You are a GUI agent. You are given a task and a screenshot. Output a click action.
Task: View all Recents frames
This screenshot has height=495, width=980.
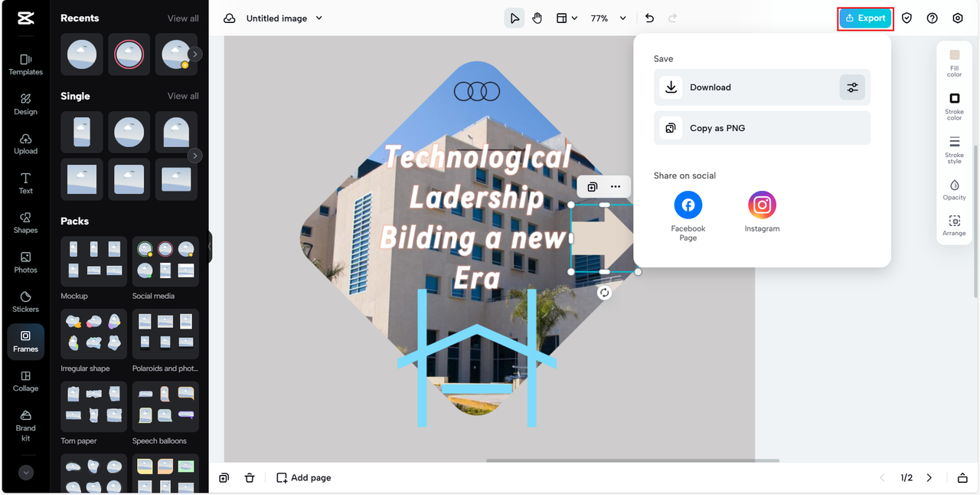coord(183,18)
